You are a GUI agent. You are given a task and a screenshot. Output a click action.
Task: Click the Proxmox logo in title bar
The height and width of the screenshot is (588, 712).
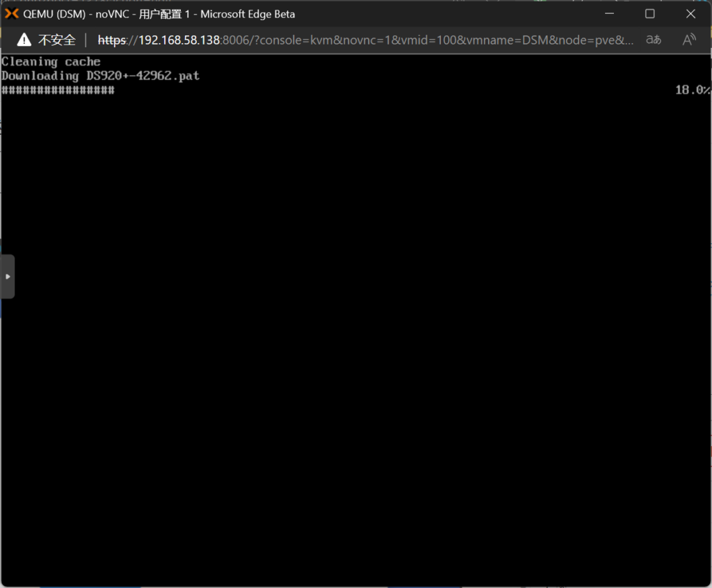point(11,14)
